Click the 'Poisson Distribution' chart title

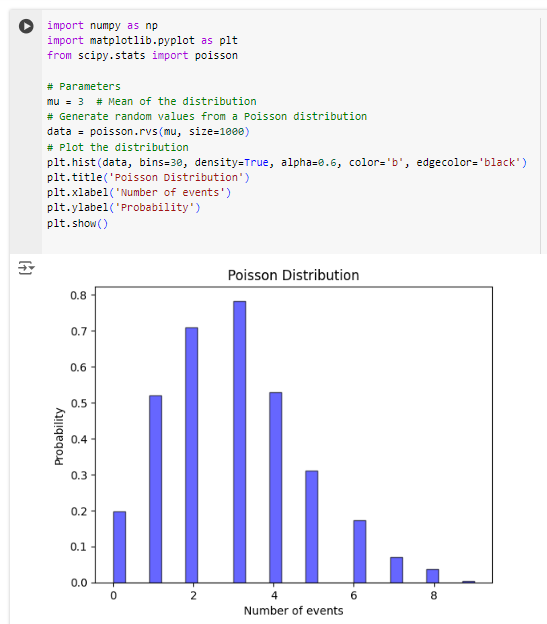293,275
